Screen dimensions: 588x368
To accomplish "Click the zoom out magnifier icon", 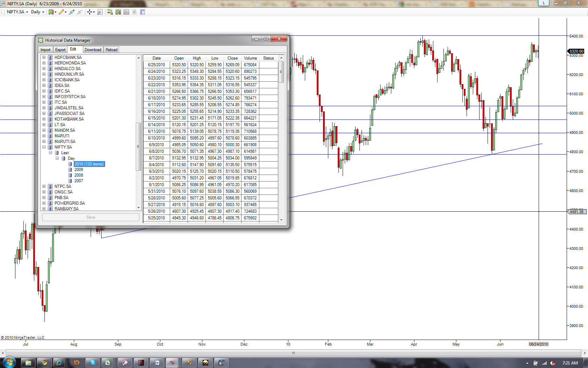I will [x=80, y=12].
